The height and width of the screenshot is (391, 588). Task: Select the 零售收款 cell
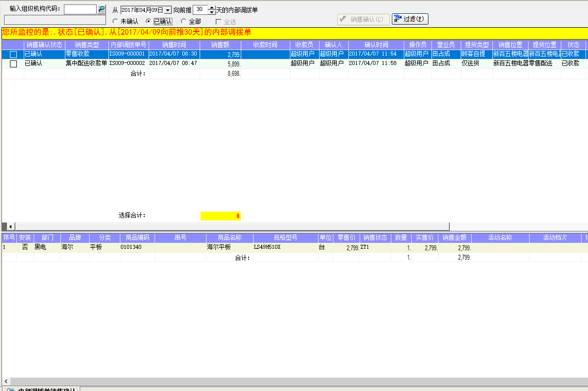[x=87, y=54]
